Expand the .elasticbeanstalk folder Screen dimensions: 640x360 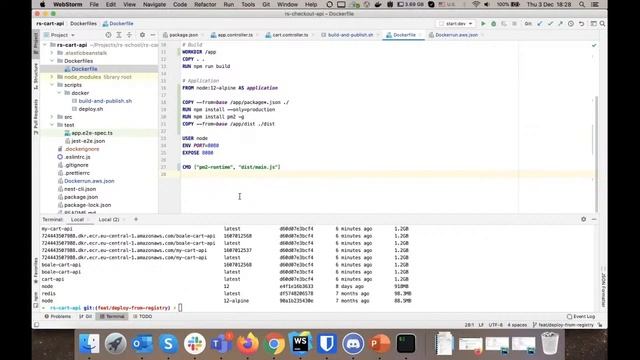pyautogui.click(x=52, y=53)
